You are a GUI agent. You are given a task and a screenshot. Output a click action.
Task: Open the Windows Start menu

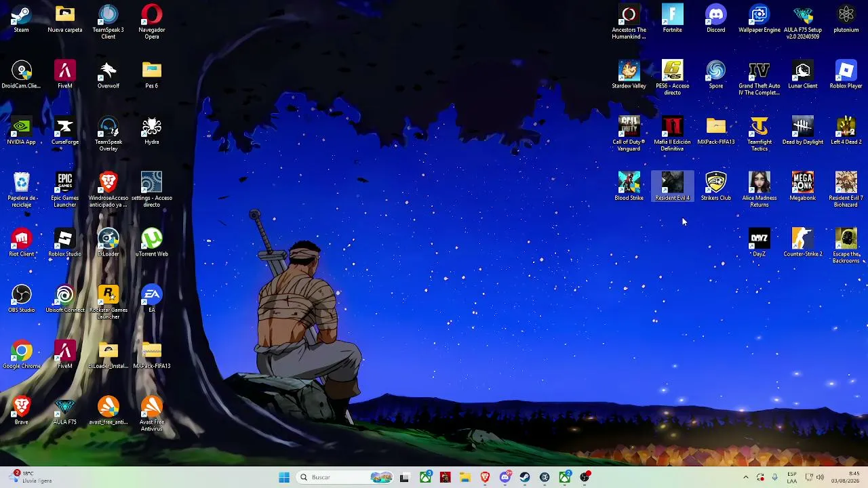284,477
